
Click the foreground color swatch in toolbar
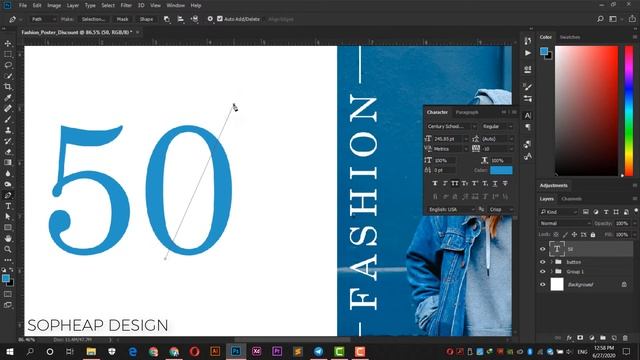click(6, 279)
